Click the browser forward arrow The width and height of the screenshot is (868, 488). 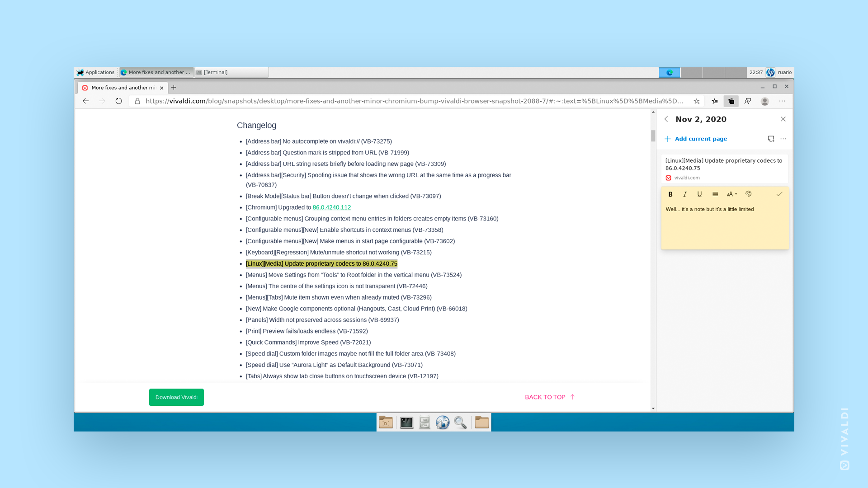(102, 101)
